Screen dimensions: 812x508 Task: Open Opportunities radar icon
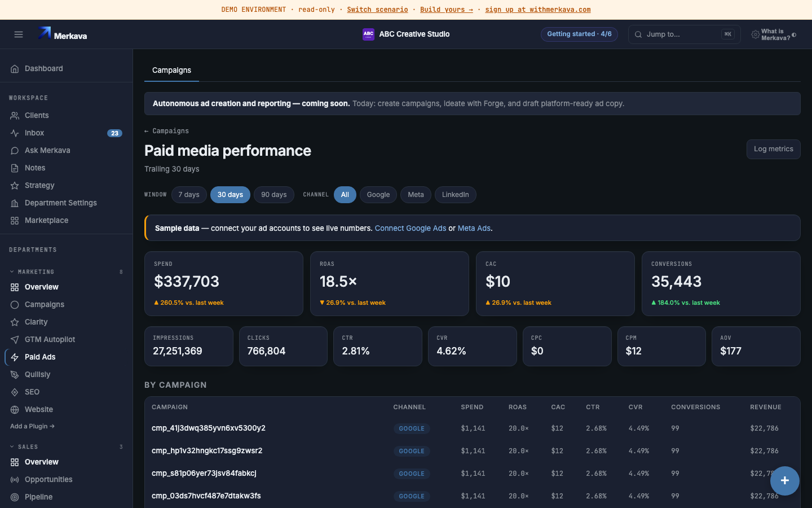15,480
